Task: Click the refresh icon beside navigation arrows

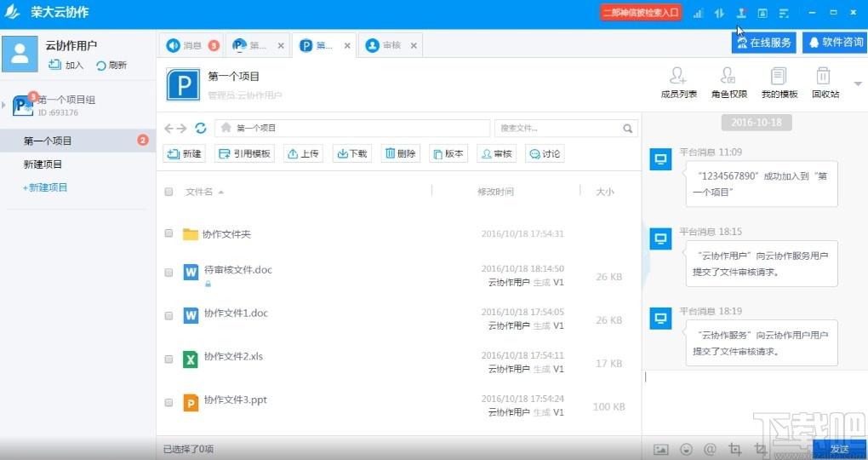Action: coord(201,128)
